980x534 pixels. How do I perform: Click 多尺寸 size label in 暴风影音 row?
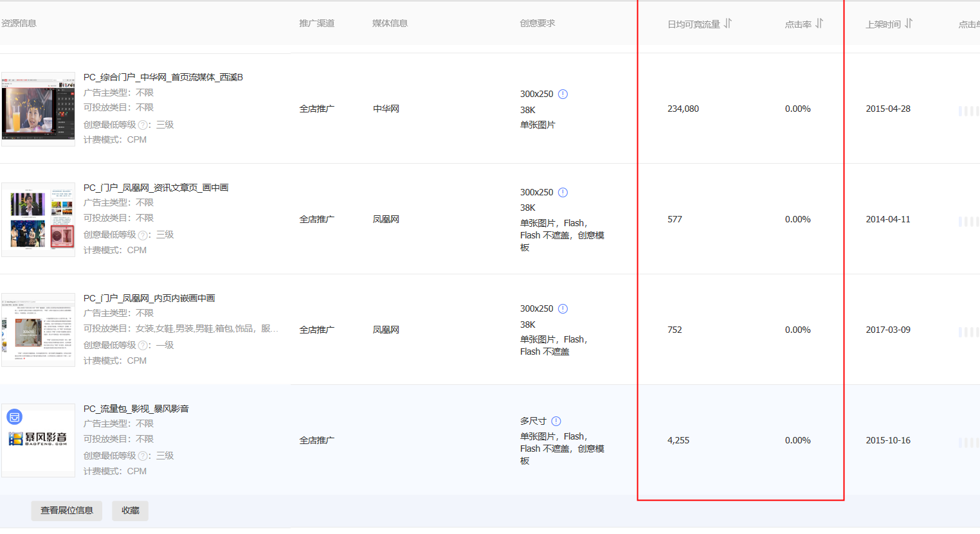click(x=533, y=421)
